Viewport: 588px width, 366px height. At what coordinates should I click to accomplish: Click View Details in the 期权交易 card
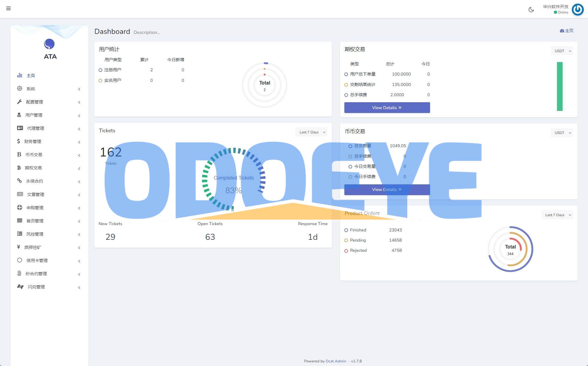pyautogui.click(x=387, y=108)
